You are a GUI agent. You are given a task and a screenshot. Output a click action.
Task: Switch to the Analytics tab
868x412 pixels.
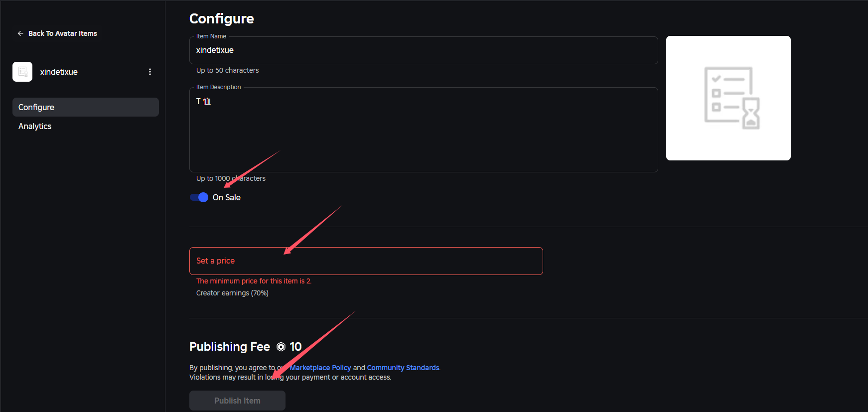(35, 126)
